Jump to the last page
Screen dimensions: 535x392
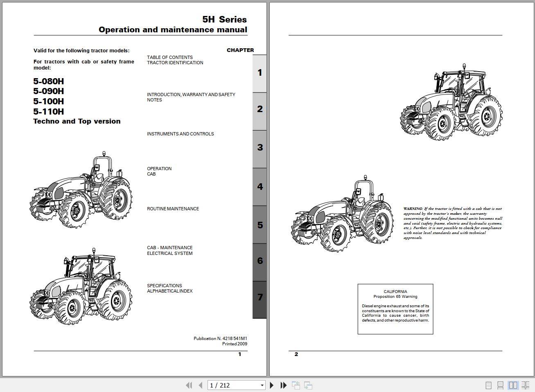point(283,385)
